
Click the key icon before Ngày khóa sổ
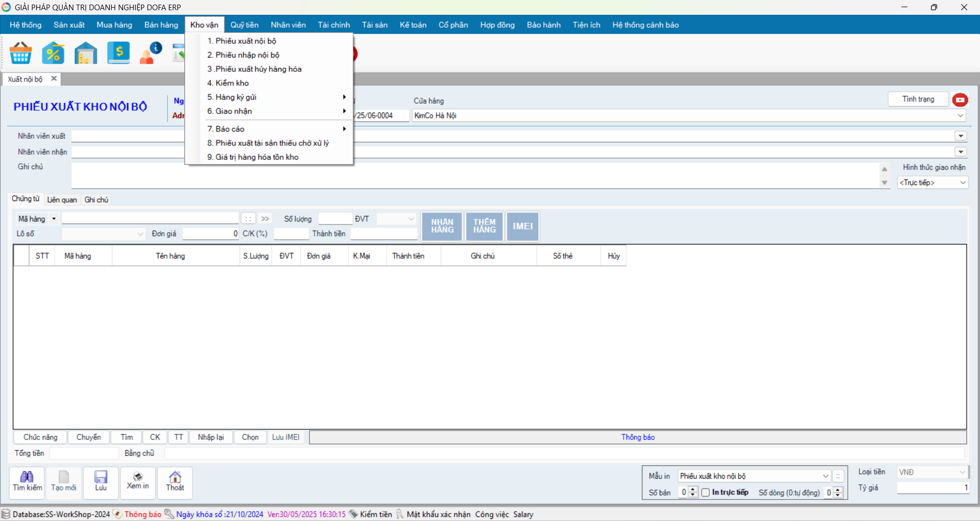tap(169, 514)
